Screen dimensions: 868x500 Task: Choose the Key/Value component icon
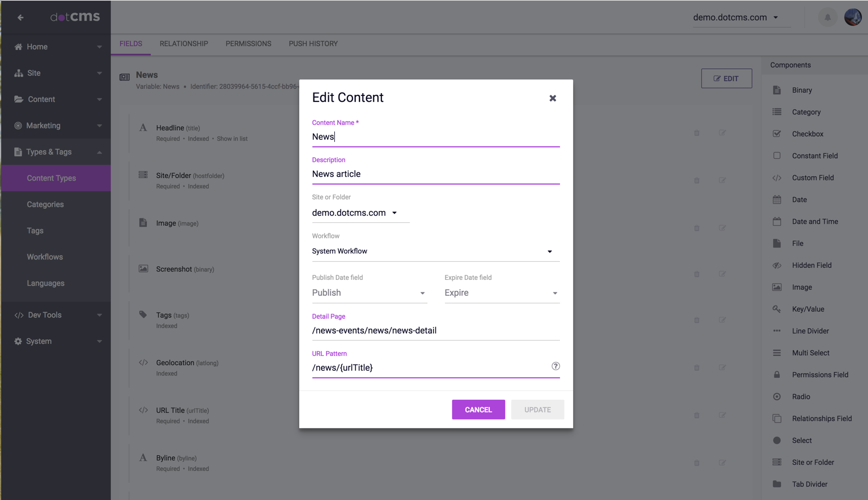[x=776, y=309]
